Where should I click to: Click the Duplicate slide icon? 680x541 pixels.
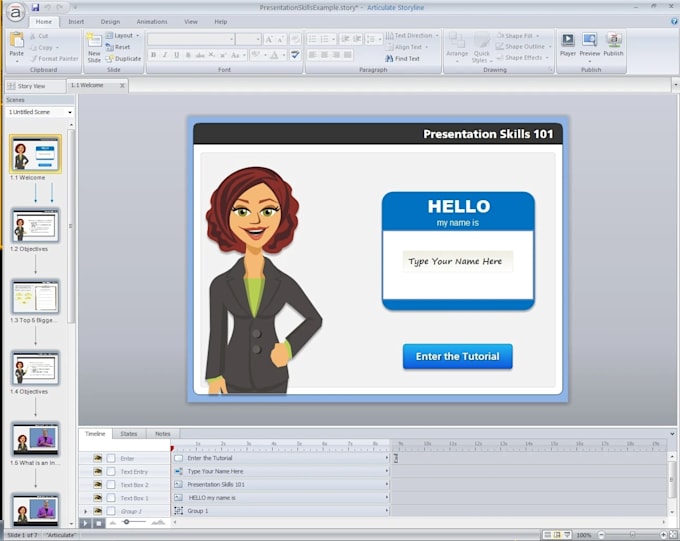pos(109,58)
